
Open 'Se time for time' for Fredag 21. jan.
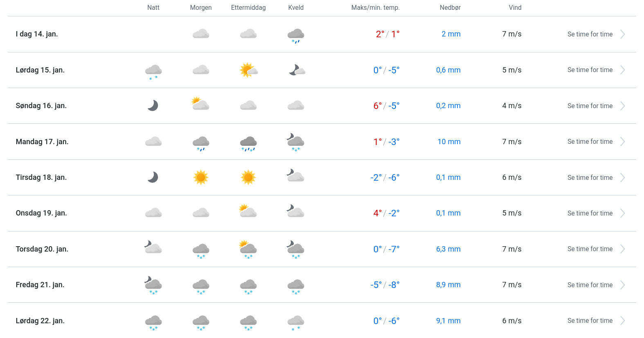coord(590,285)
